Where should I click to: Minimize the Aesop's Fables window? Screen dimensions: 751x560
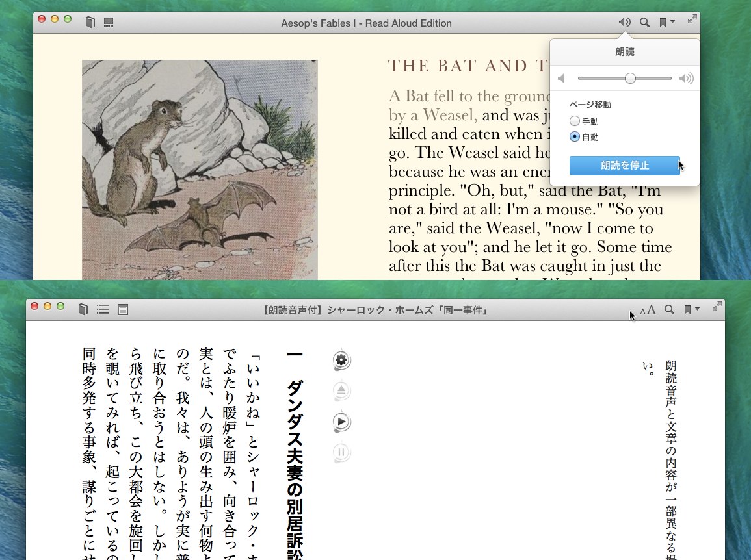(x=55, y=19)
